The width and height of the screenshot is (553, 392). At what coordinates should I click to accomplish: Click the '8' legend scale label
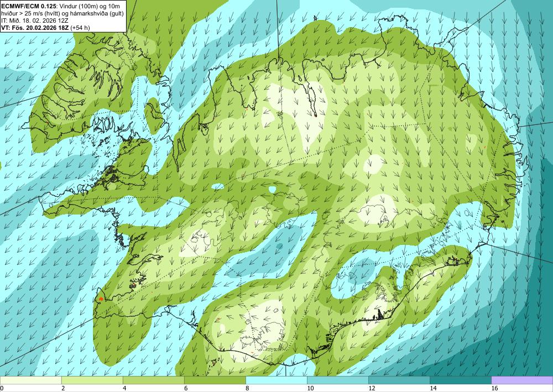[x=247, y=389]
